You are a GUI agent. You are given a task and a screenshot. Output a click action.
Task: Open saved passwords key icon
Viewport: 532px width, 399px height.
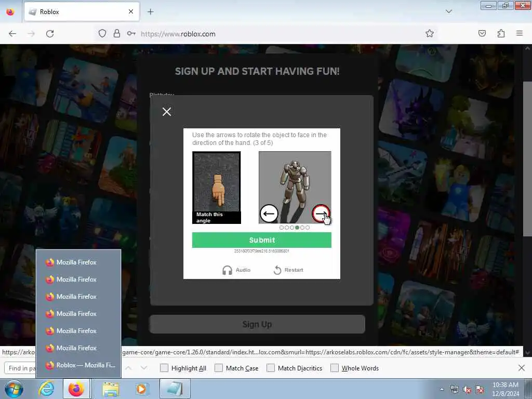[x=131, y=34]
